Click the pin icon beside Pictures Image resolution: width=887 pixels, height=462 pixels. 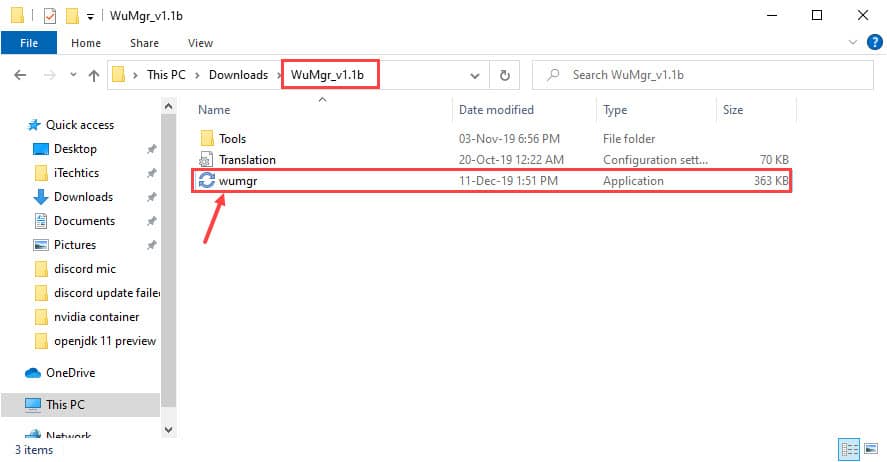[151, 245]
